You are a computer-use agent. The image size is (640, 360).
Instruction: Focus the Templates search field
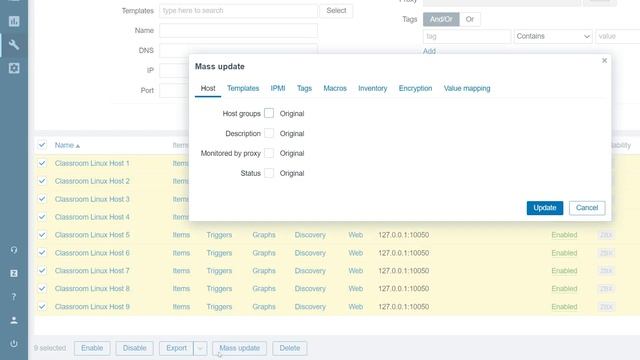coord(238,11)
